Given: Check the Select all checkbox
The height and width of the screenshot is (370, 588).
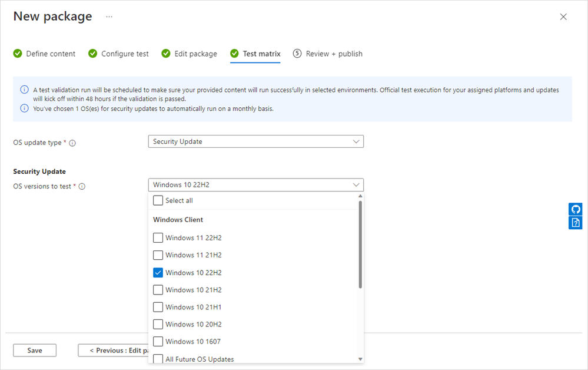Looking at the screenshot, I should (x=158, y=200).
